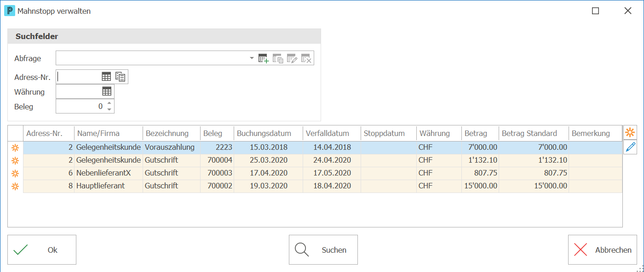644x272 pixels.
Task: Click the orange star button right of the table
Action: tap(630, 132)
